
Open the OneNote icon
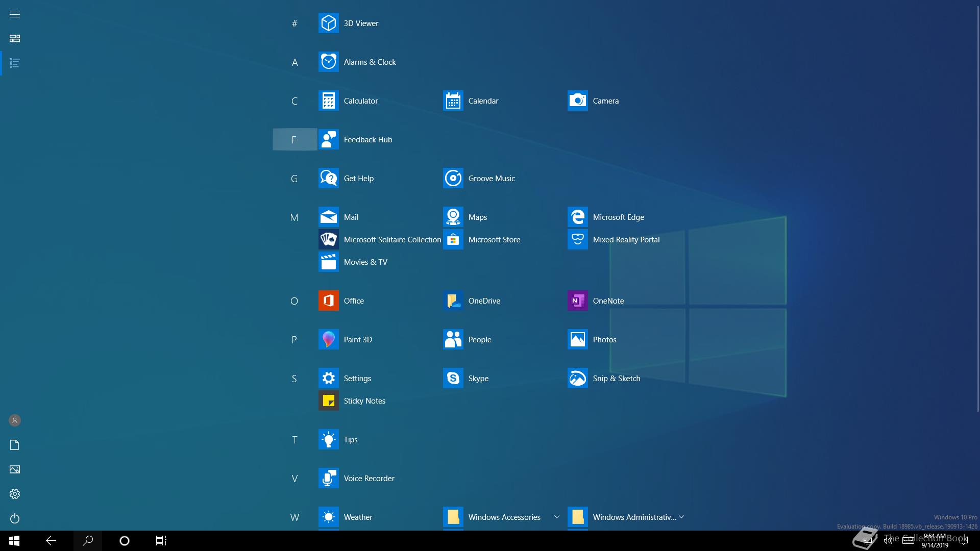pyautogui.click(x=577, y=300)
